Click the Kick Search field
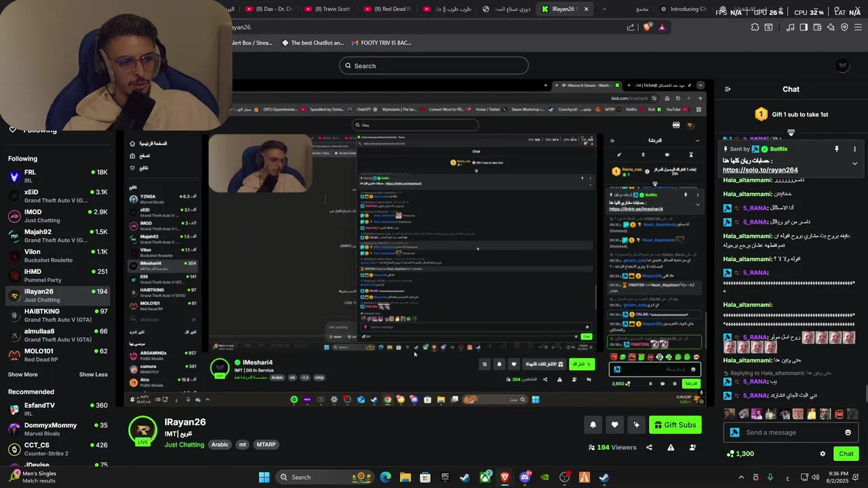This screenshot has height=488, width=868. [434, 66]
